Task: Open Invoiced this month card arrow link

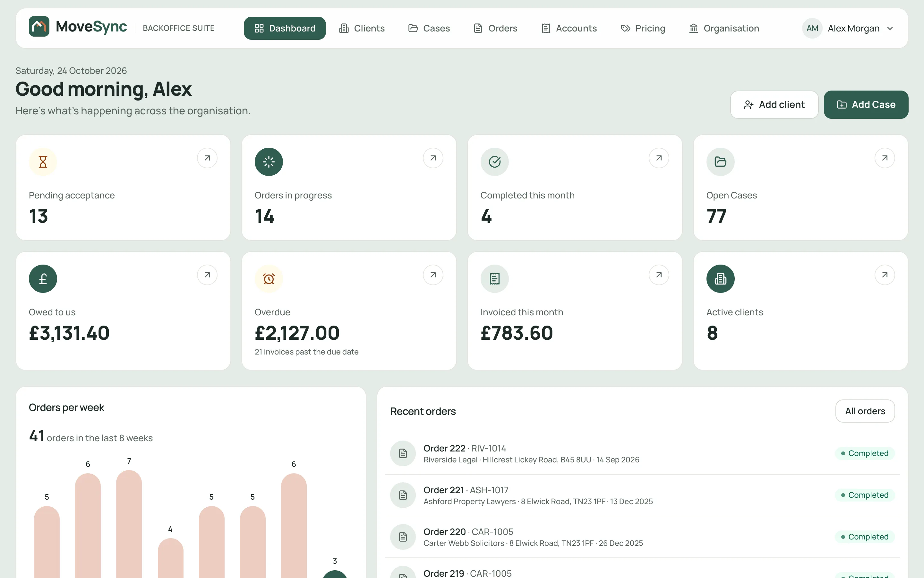Action: tap(659, 275)
